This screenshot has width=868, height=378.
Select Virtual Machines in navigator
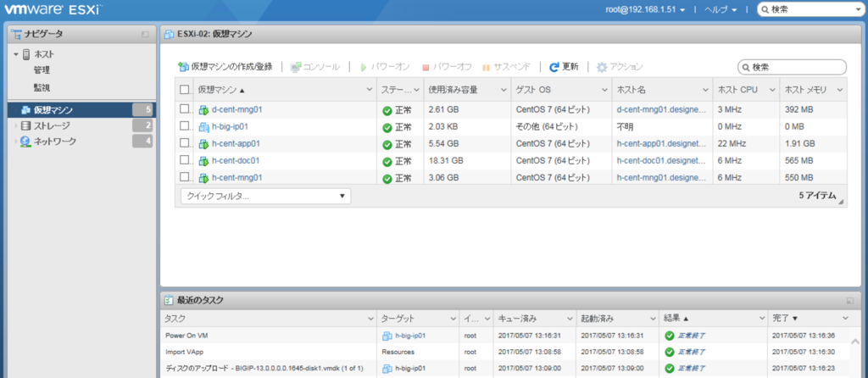(x=82, y=109)
